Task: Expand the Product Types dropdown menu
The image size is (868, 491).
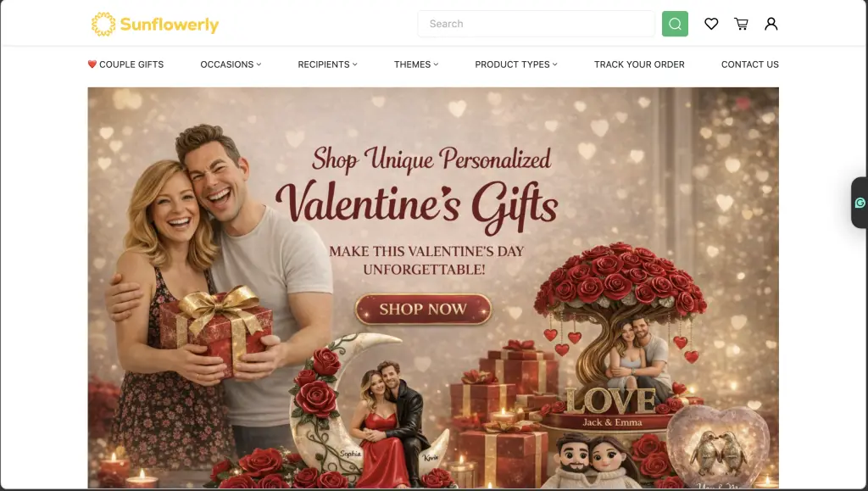Action: 516,64
